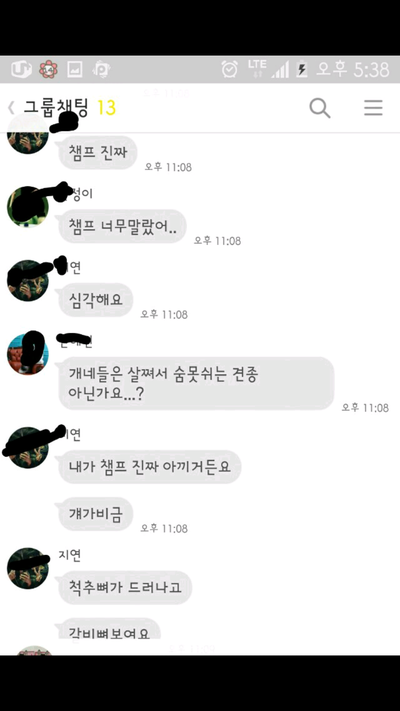This screenshot has height=711, width=400.
Task: Go back using the header arrow
Action: pos(11,108)
